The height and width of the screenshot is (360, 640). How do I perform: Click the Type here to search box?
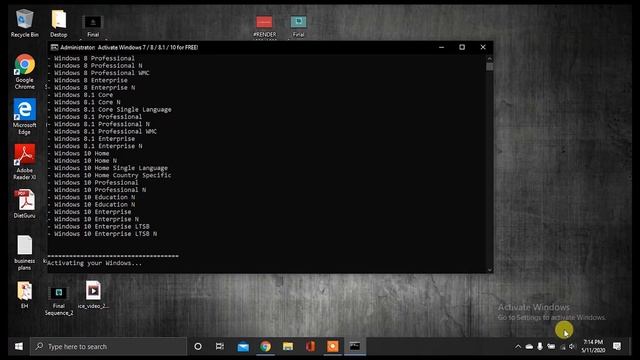tap(108, 347)
